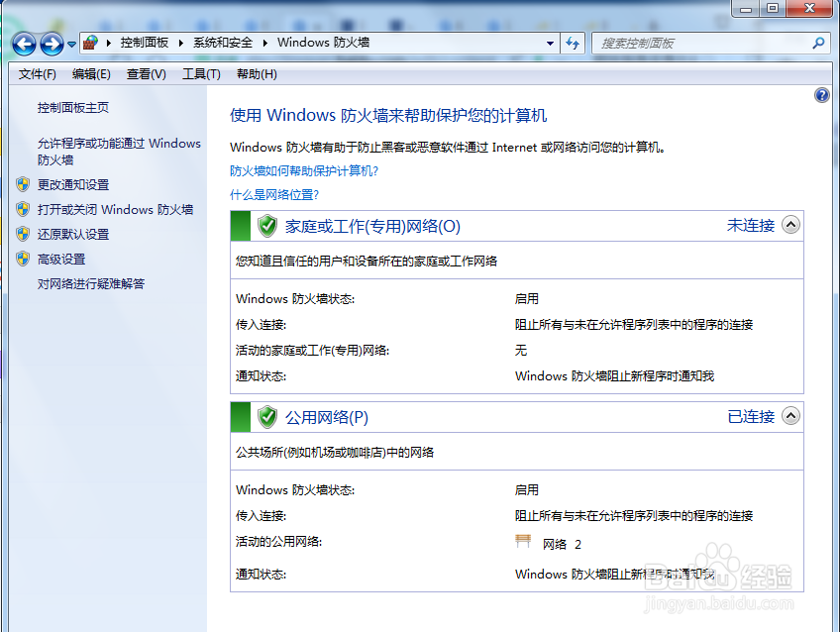The height and width of the screenshot is (632, 840).
Task: Click 您知道且信任的用户和设备所在的家庭或工作网络 description
Action: 367,262
